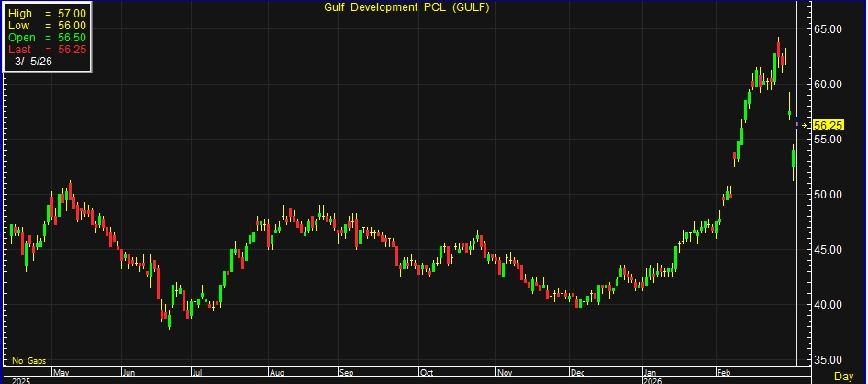Click the 2026 year label on the time axis
This screenshot has height=384, width=868.
point(652,379)
